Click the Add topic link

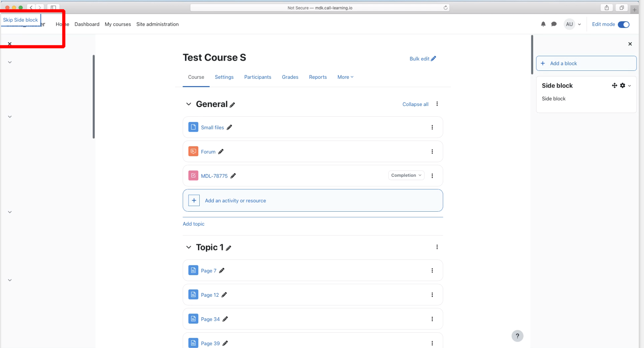pyautogui.click(x=193, y=224)
